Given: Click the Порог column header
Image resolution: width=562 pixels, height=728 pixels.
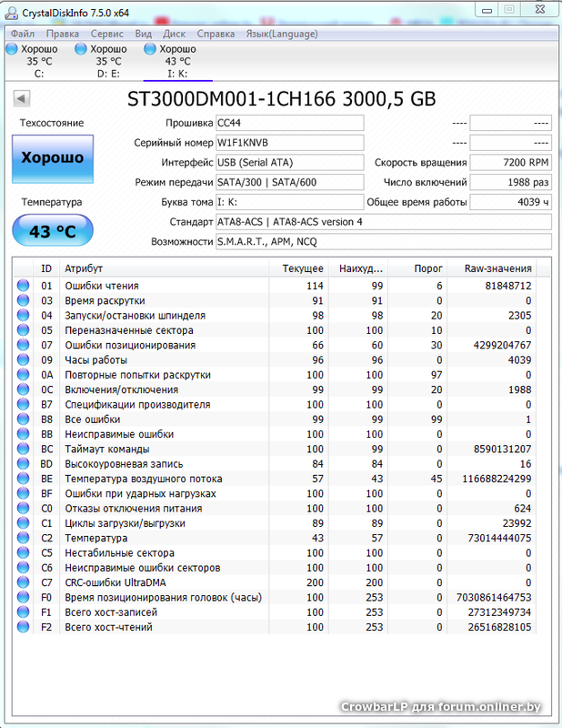Looking at the screenshot, I should click(417, 268).
